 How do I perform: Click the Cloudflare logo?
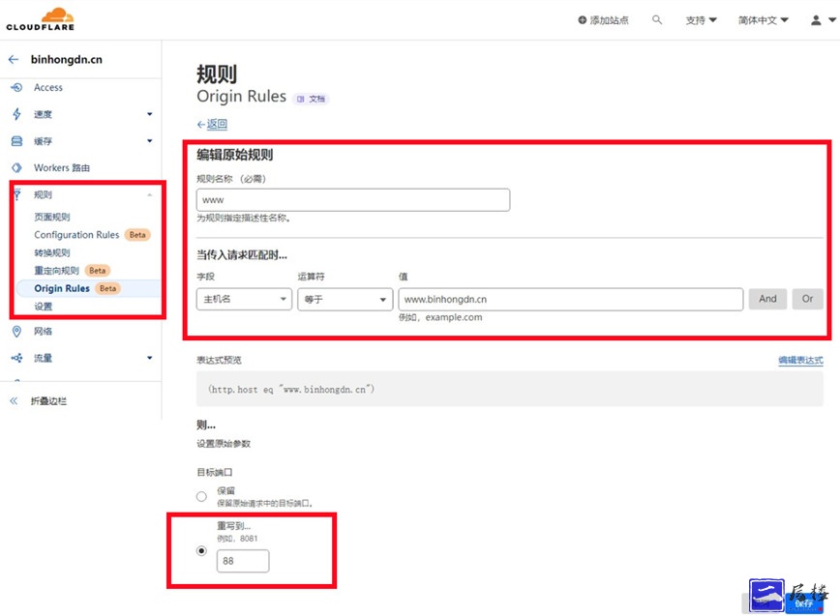point(41,19)
